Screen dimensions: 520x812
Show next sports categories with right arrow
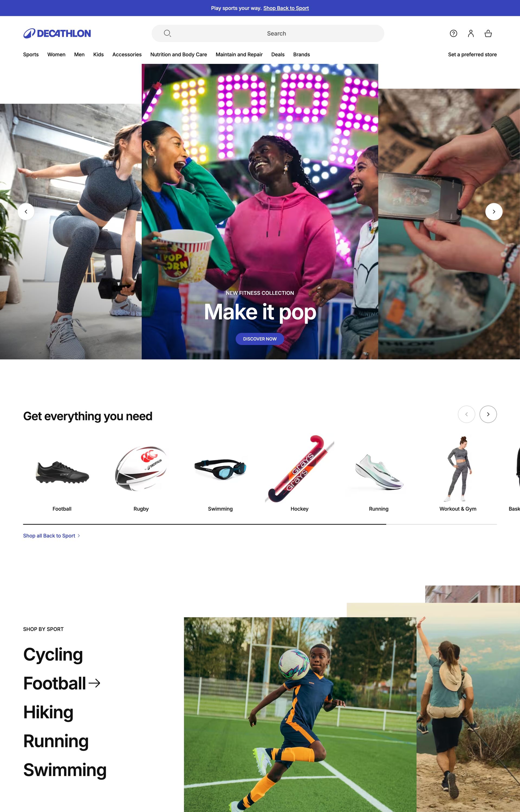click(x=488, y=414)
